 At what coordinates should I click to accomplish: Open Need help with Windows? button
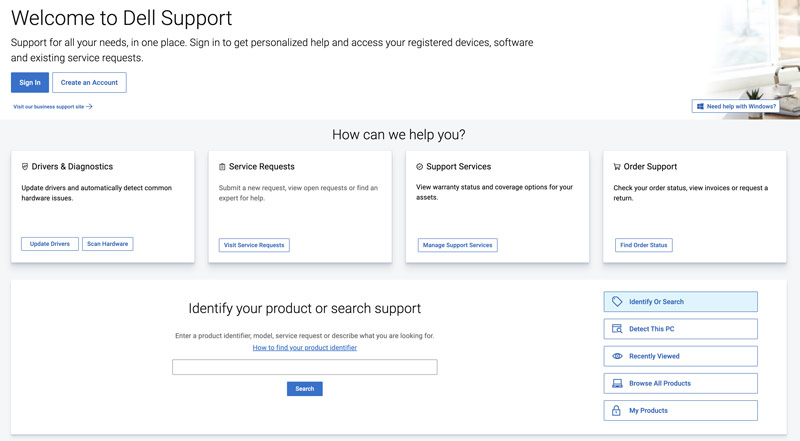(x=735, y=106)
